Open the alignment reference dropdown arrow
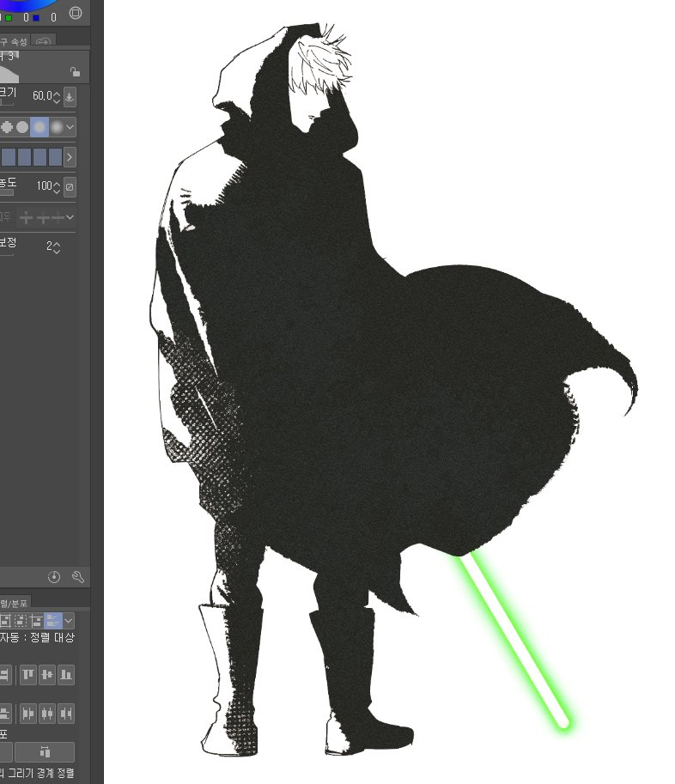This screenshot has height=784, width=675. coord(69,621)
